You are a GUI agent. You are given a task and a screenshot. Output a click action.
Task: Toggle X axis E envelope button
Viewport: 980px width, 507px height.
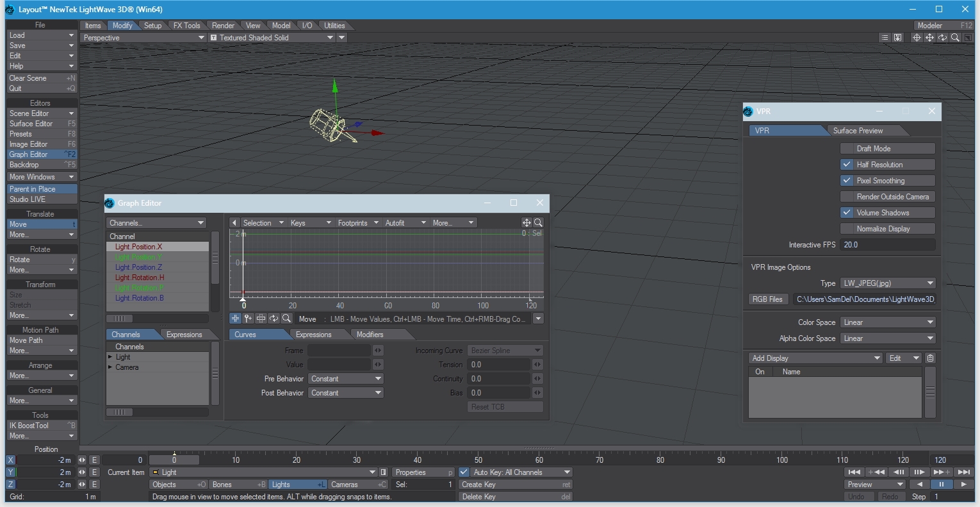pyautogui.click(x=94, y=460)
